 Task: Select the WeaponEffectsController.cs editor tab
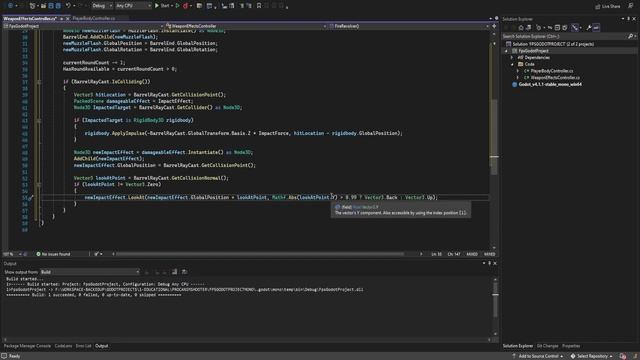pyautogui.click(x=29, y=18)
